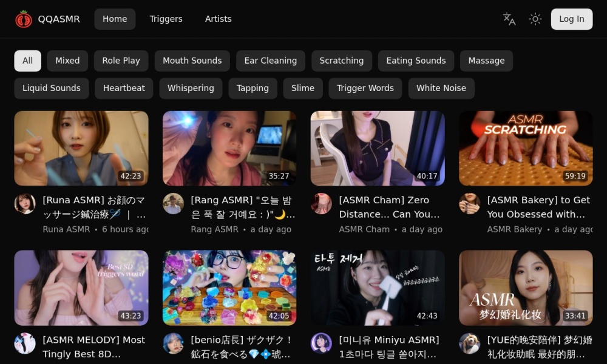Open the [ASMR Bakery] to Get title
Image resolution: width=607 pixels, height=364 pixels.
(x=538, y=207)
